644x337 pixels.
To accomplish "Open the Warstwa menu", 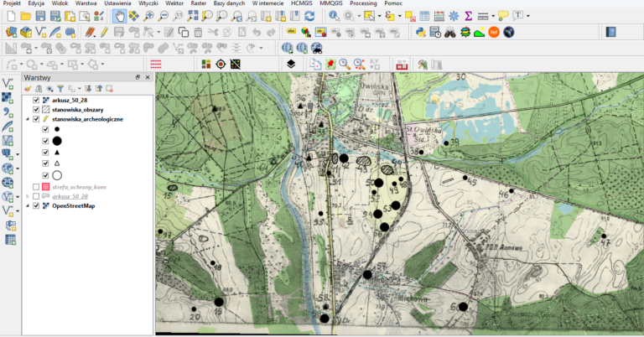I will pos(86,3).
